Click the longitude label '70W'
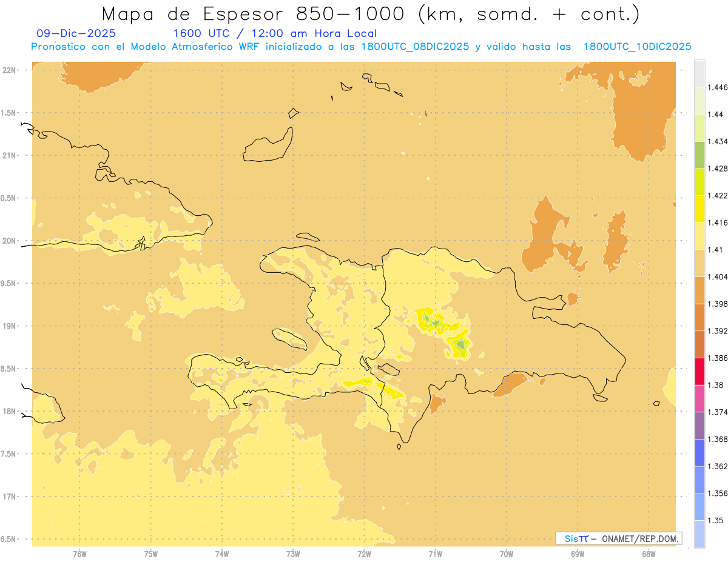This screenshot has height=562, width=728. 507,554
